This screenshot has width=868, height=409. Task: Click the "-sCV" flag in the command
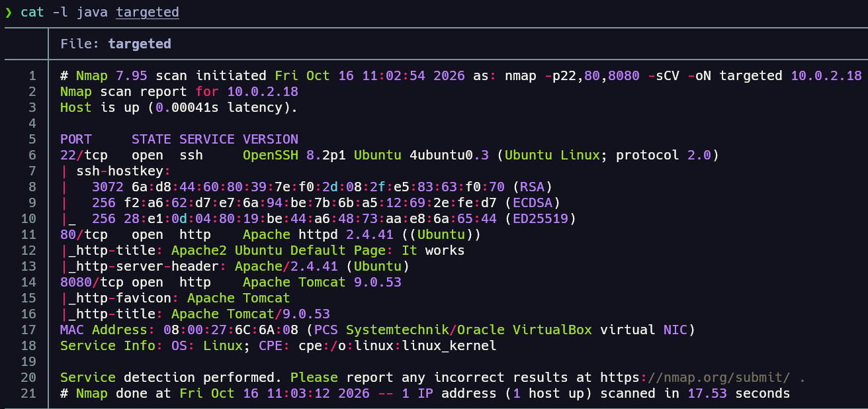664,75
